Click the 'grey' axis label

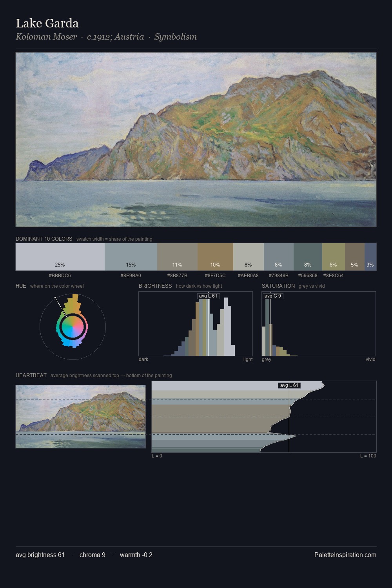[x=267, y=359]
